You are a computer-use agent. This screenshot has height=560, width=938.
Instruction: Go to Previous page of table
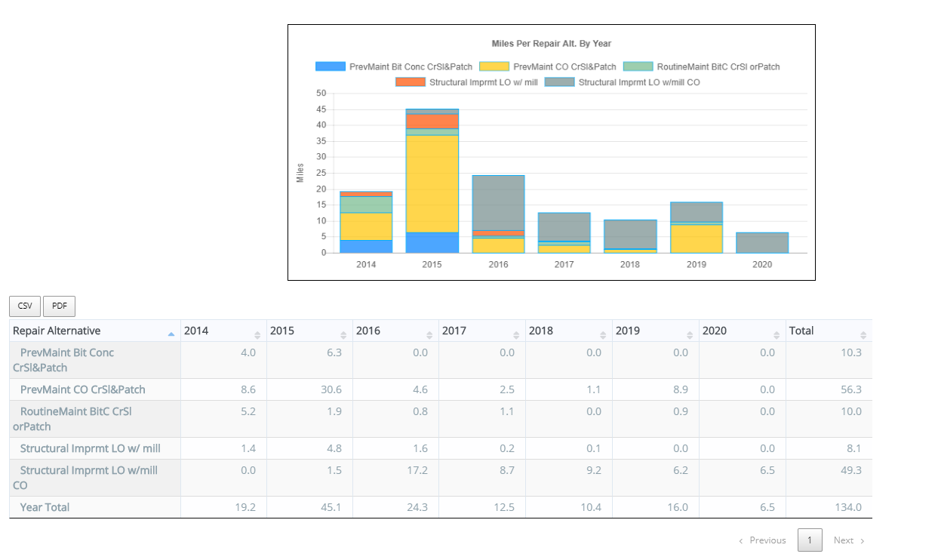pyautogui.click(x=762, y=540)
